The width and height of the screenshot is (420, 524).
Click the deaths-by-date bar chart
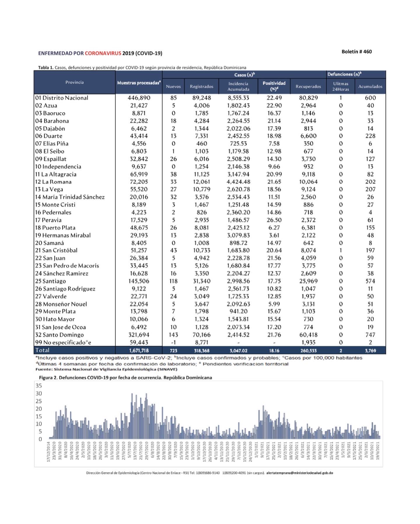pos(208,424)
